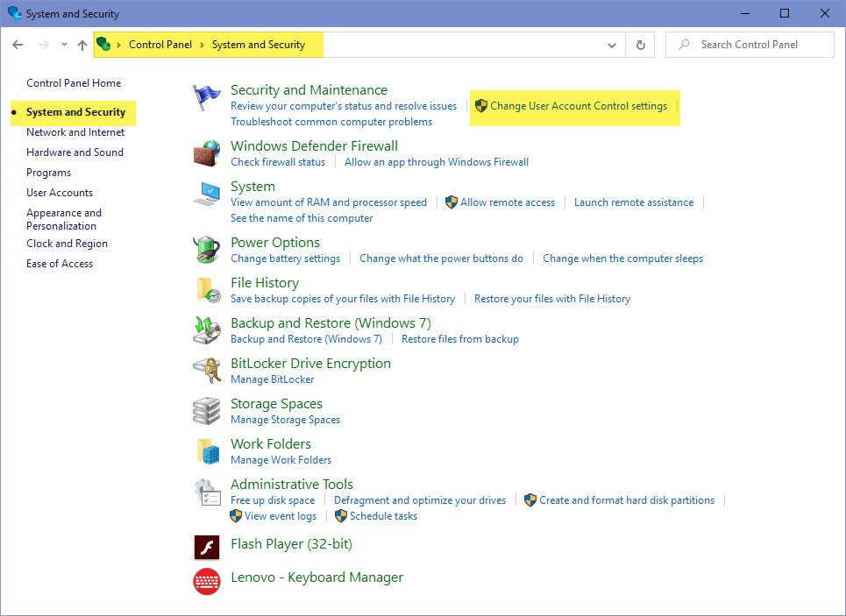The height and width of the screenshot is (616, 846).
Task: Click the shield icon beside View event logs
Action: coord(236,516)
